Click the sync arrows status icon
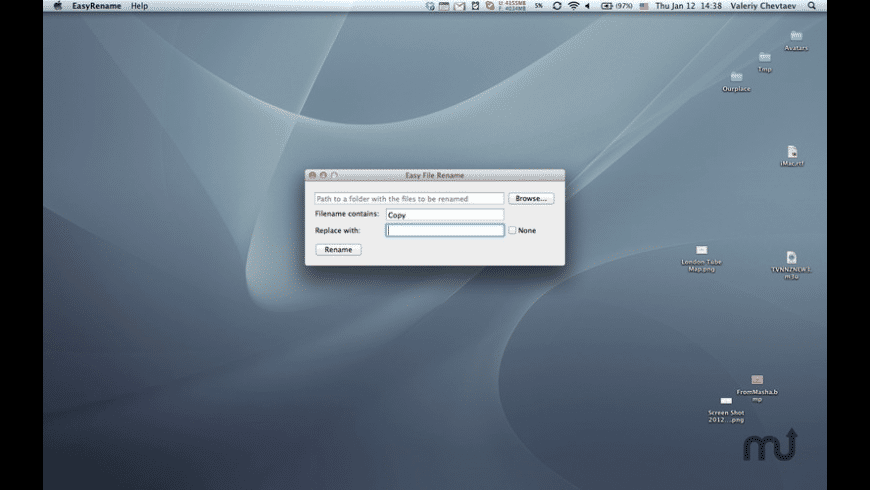 pos(557,6)
